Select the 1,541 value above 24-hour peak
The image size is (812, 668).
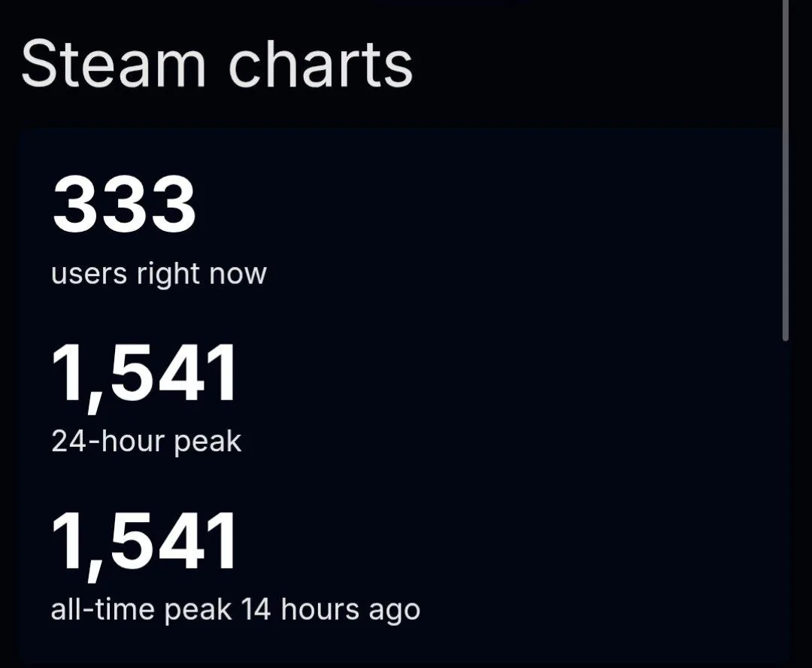click(144, 375)
